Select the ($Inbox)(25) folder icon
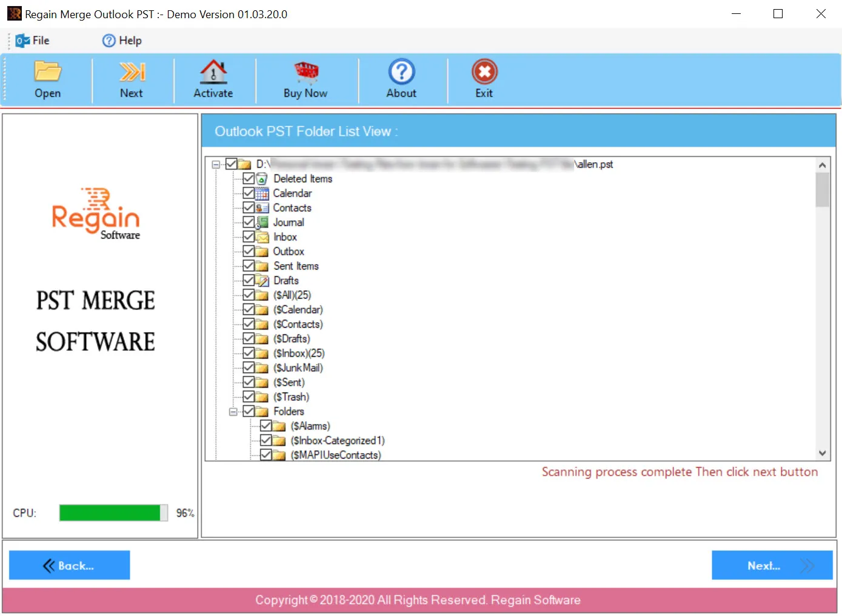This screenshot has width=842, height=616. [262, 353]
